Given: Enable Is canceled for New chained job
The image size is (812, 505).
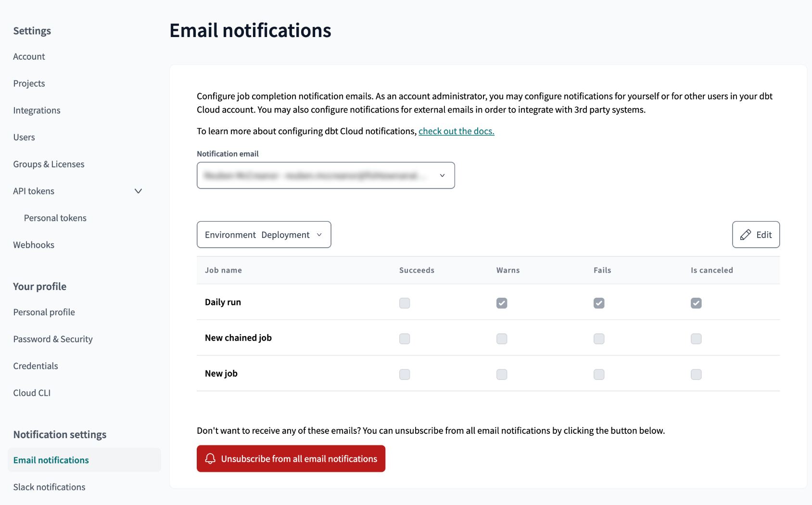Looking at the screenshot, I should tap(696, 339).
